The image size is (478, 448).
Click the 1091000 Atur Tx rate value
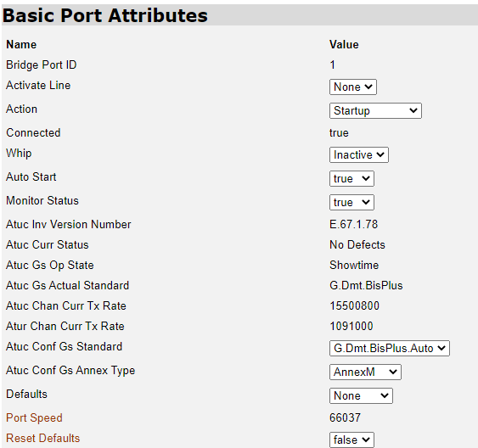click(x=351, y=326)
